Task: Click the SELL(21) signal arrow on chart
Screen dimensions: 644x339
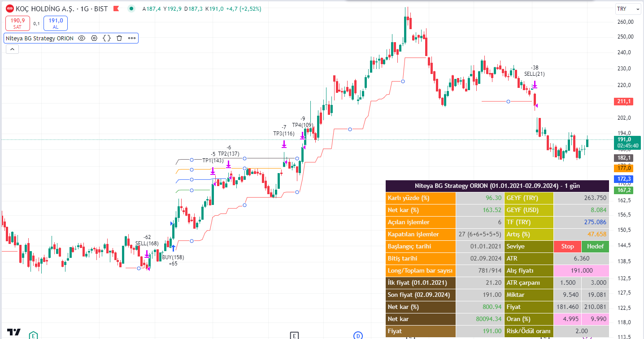Action: [x=535, y=84]
